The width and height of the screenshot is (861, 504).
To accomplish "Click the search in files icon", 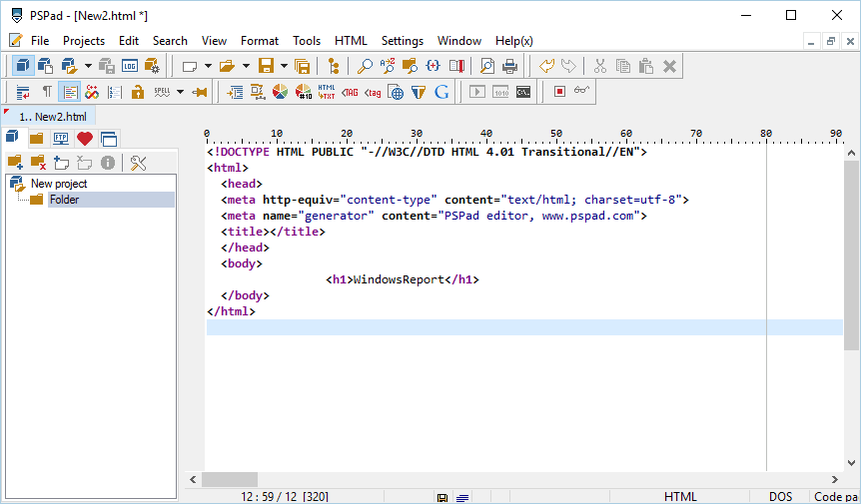I will point(411,66).
